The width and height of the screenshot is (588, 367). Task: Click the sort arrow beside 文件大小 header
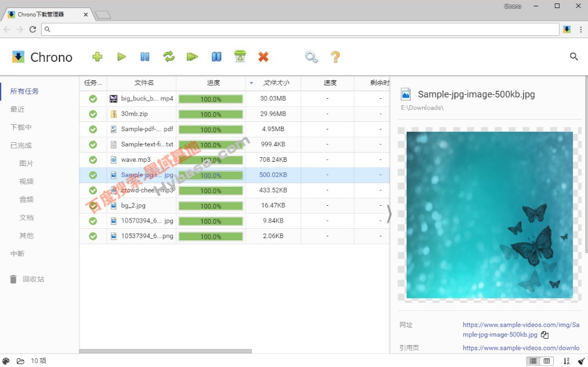[x=251, y=83]
